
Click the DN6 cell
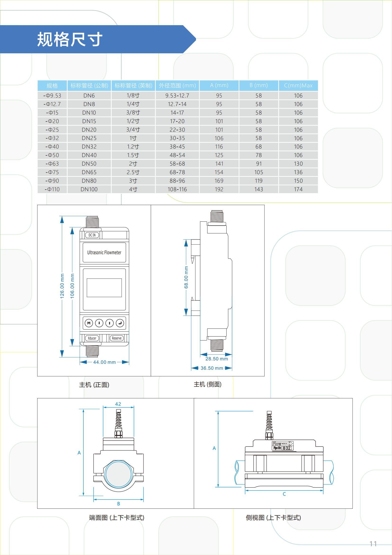click(x=89, y=95)
